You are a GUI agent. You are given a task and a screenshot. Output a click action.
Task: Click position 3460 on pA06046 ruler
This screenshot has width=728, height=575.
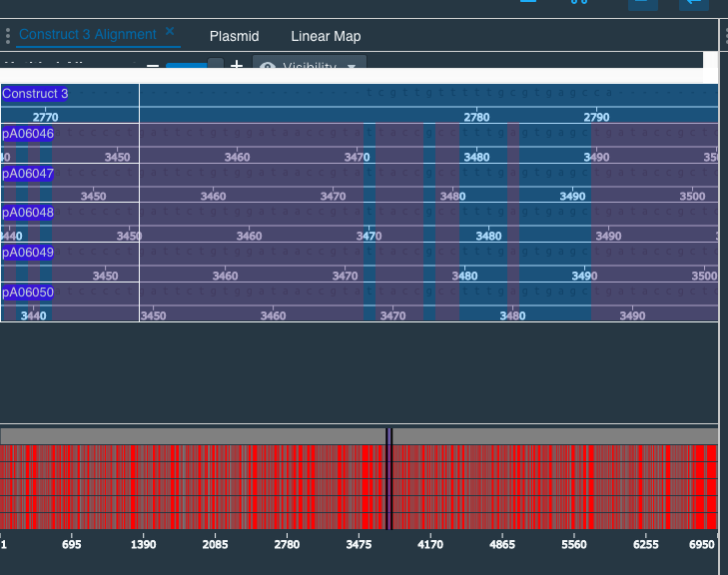(238, 157)
